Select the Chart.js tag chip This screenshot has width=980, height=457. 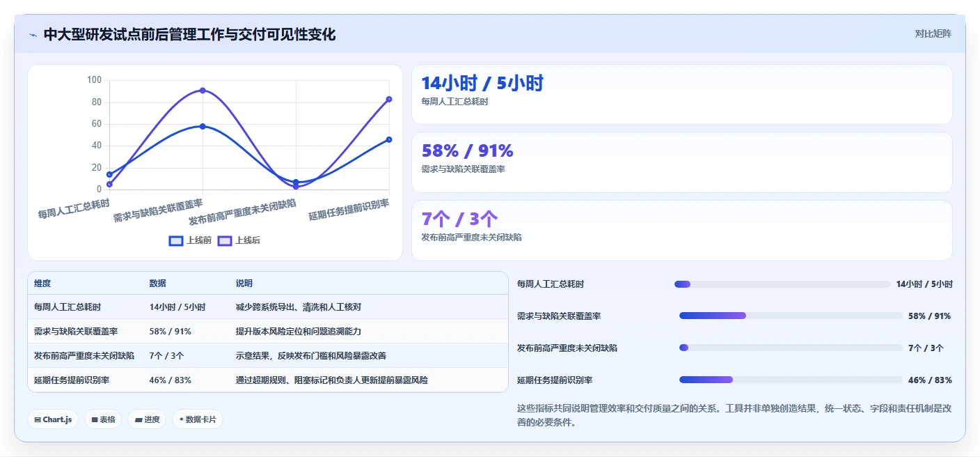pyautogui.click(x=53, y=419)
